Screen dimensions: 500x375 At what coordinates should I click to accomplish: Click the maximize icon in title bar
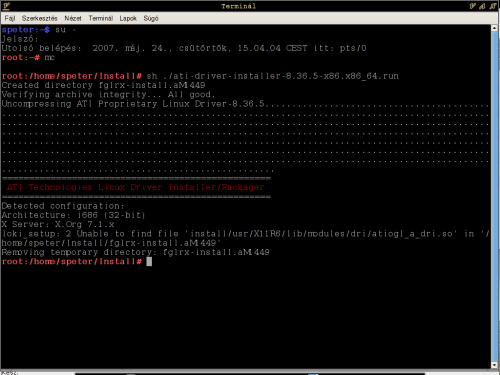click(x=482, y=6)
